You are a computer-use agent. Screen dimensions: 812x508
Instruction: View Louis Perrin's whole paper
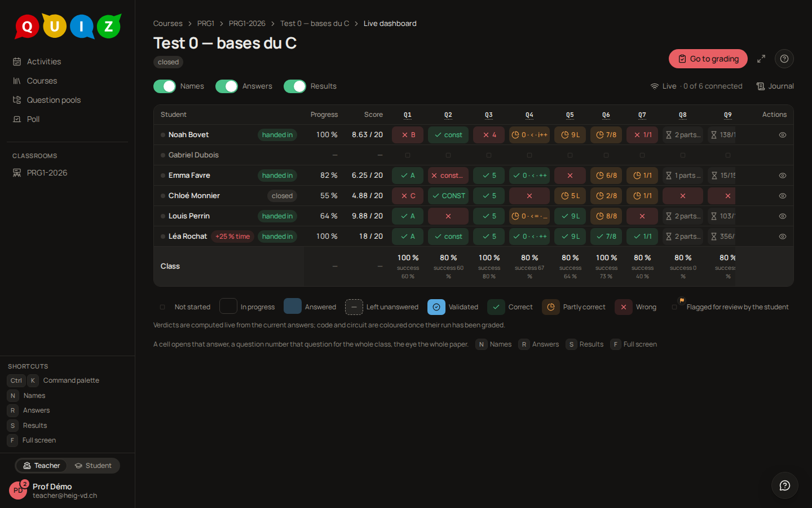pyautogui.click(x=783, y=216)
